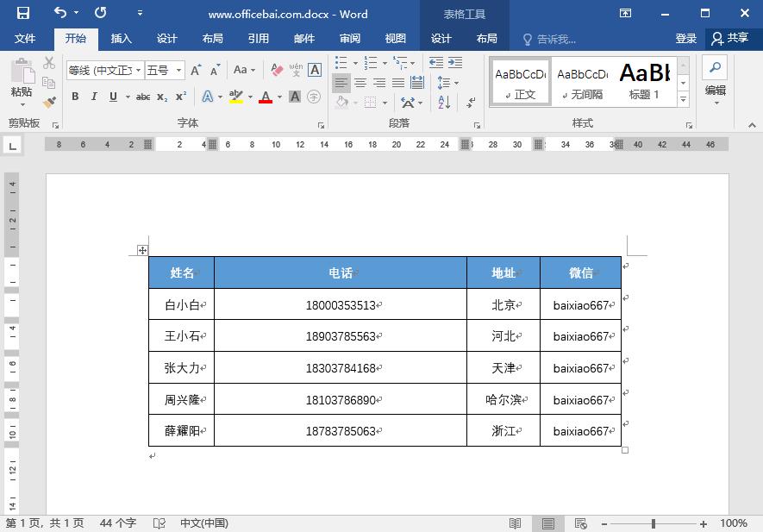763x532 pixels.
Task: Toggle Show/Hide paragraph marks
Action: (471, 103)
